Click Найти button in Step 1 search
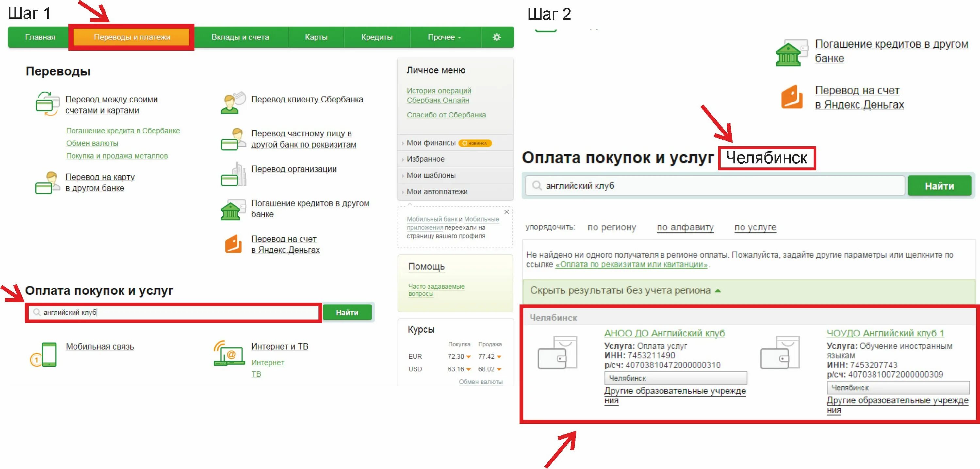Viewport: 980px width, 469px height. coord(347,312)
